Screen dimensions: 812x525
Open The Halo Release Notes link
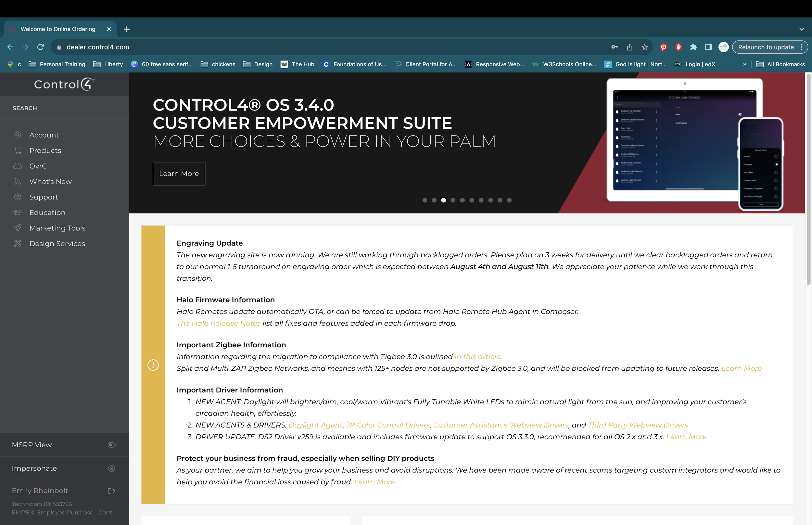(x=218, y=323)
